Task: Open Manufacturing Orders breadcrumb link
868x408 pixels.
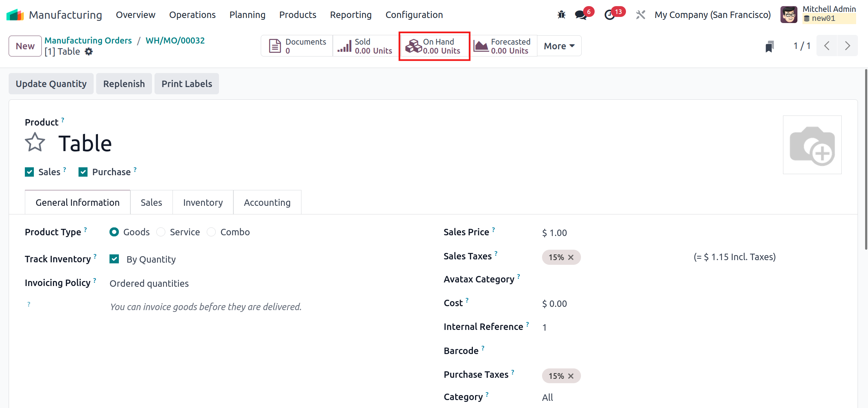Action: tap(88, 40)
